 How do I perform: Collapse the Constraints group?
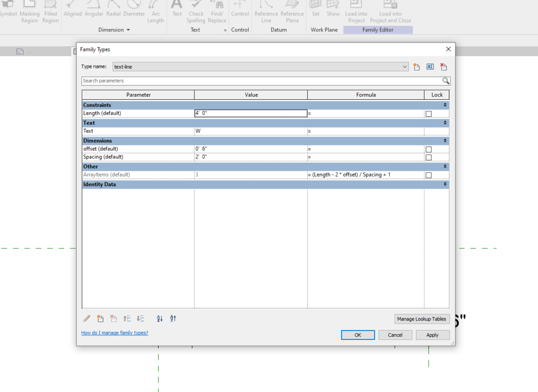point(445,105)
